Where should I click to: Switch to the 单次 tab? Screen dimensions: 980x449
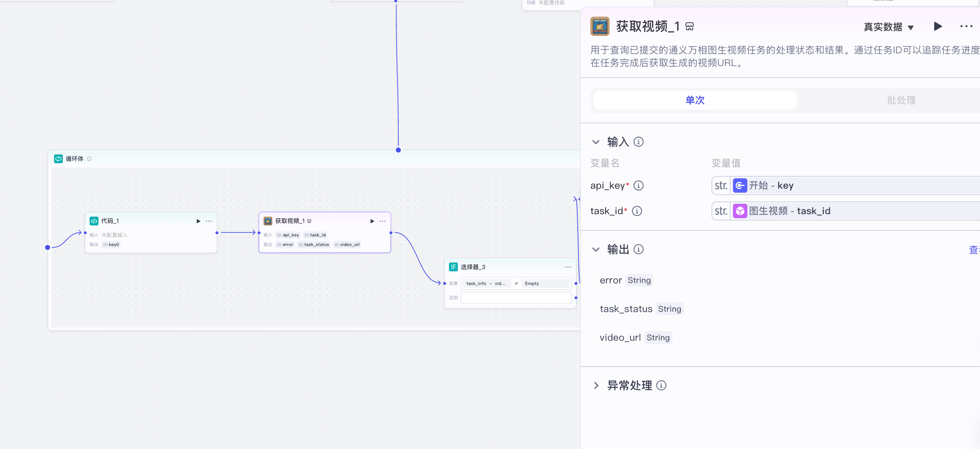(695, 100)
